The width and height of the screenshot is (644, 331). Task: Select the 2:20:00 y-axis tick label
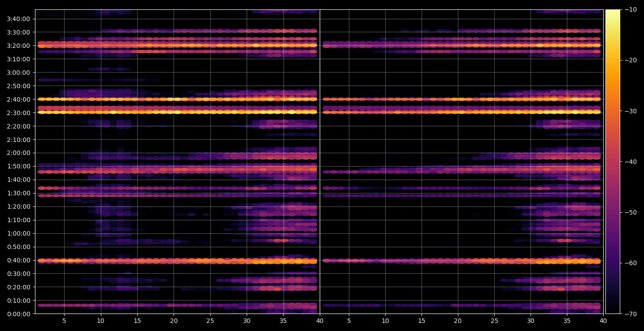coord(18,126)
